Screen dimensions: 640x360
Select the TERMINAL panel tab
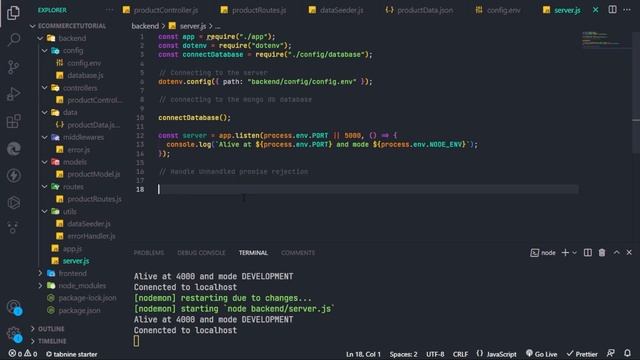253,253
